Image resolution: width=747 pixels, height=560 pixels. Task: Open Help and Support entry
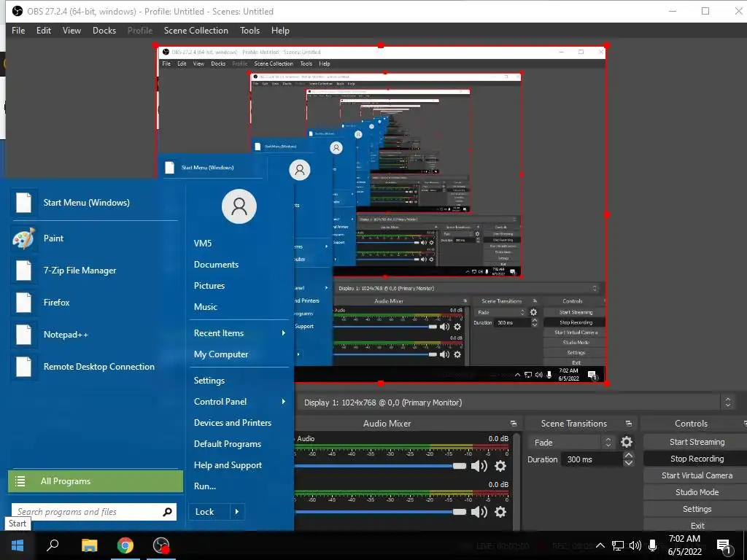pos(228,465)
